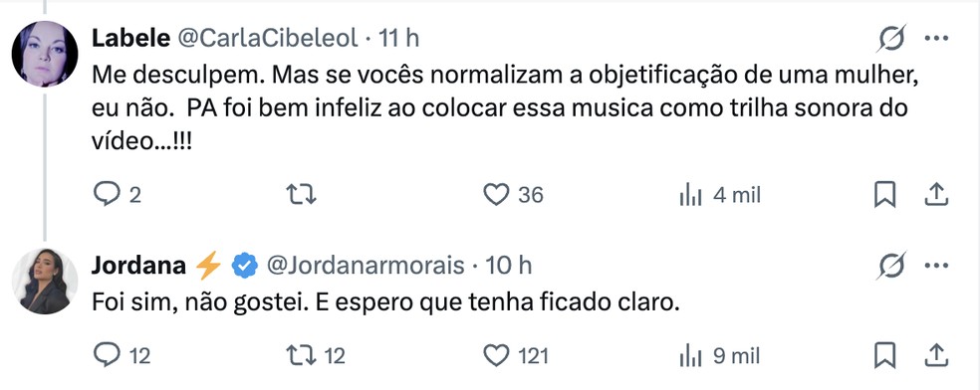Open more options menu on Labele's tweet
The width and height of the screenshot is (980, 390).
click(936, 39)
